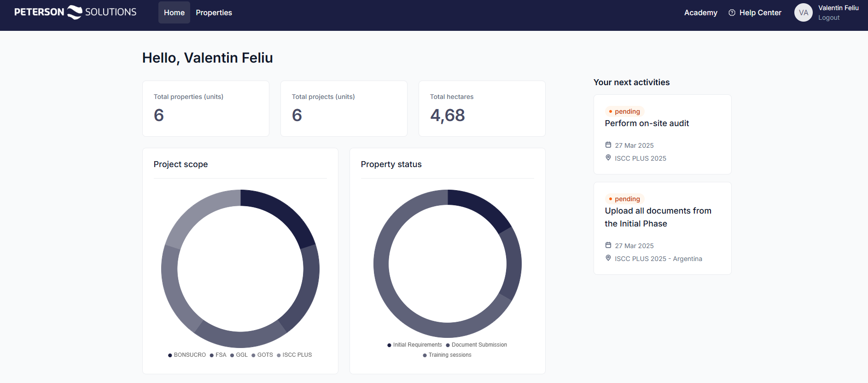Click location pin icon beside ISCC PLUS 2025
This screenshot has height=383, width=868.
(x=608, y=158)
